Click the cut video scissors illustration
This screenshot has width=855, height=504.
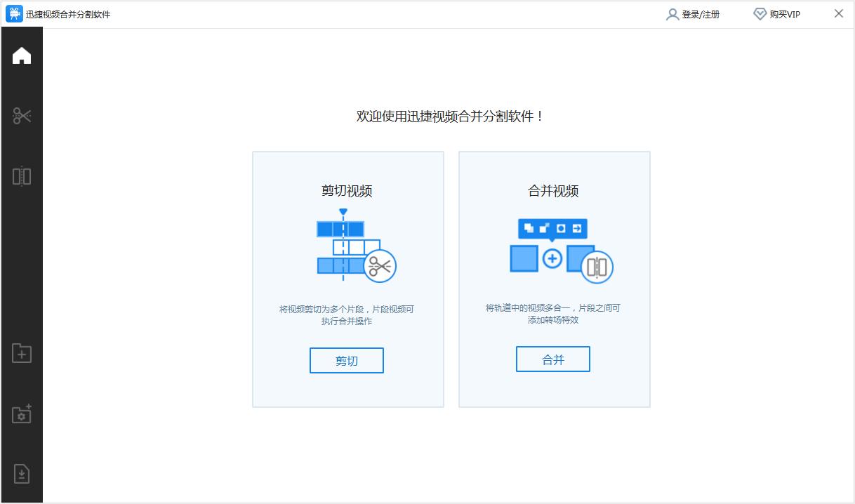coord(356,246)
